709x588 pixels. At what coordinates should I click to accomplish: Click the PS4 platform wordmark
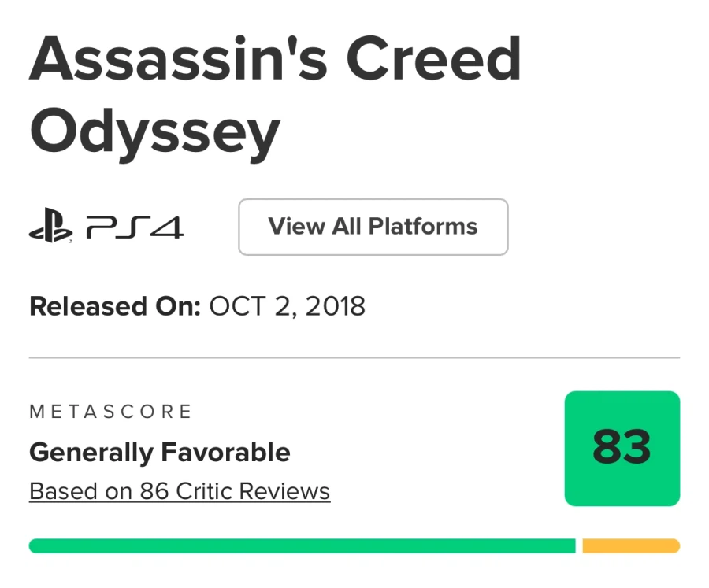[134, 228]
